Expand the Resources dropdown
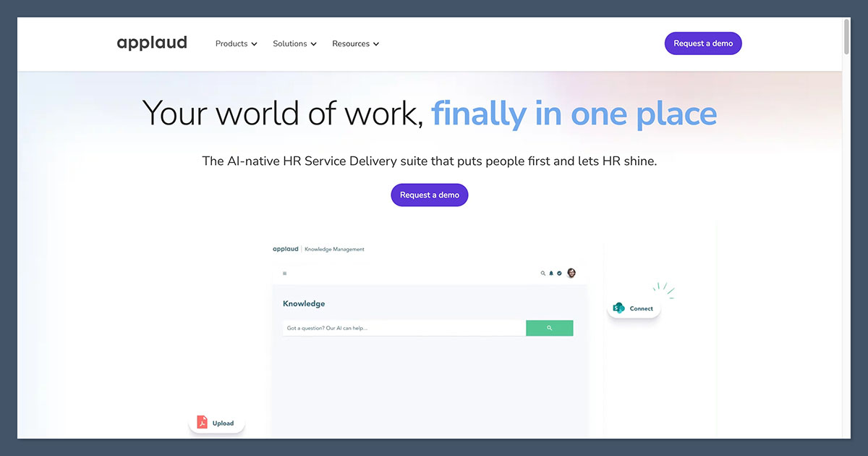The width and height of the screenshot is (868, 456). pos(355,43)
